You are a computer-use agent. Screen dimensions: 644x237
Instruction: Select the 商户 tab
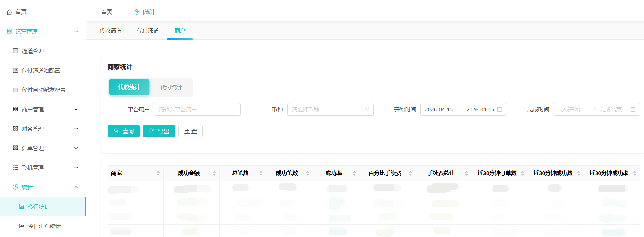180,31
